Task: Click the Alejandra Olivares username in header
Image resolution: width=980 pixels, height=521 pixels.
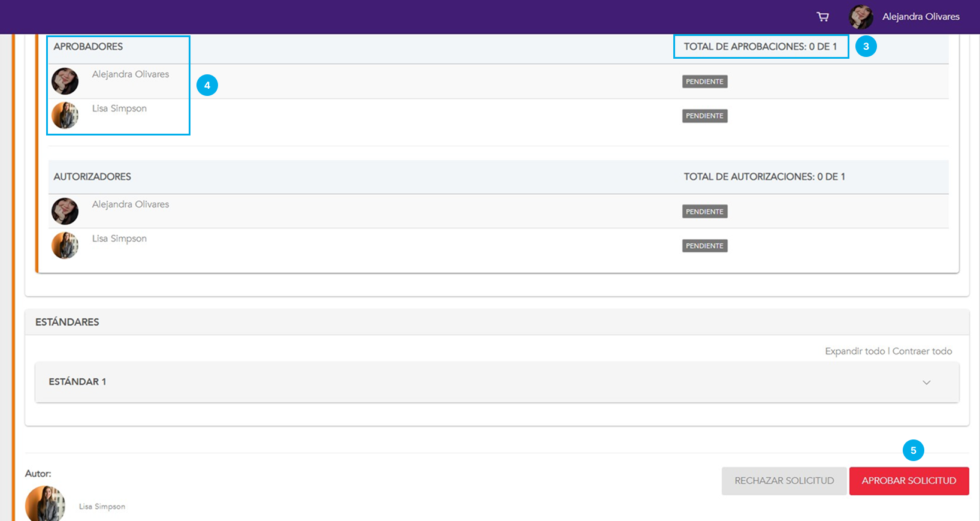Action: [921, 17]
